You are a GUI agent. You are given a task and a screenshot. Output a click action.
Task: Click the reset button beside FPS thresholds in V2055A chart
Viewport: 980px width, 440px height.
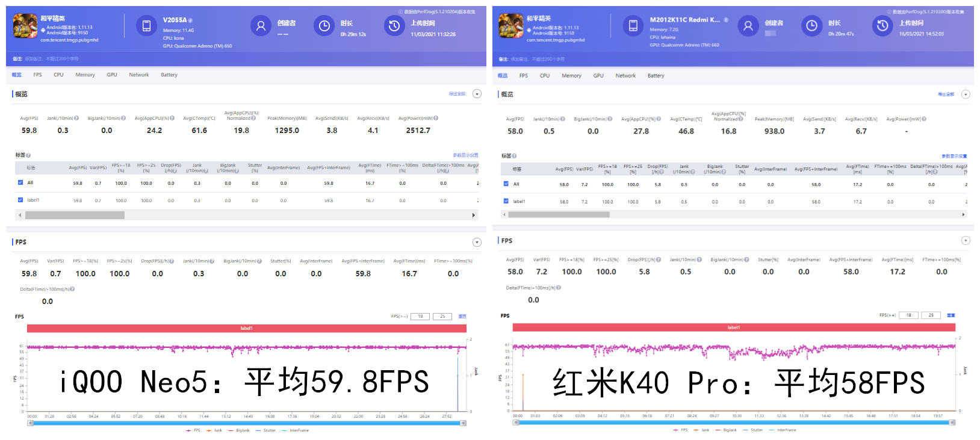(x=462, y=317)
